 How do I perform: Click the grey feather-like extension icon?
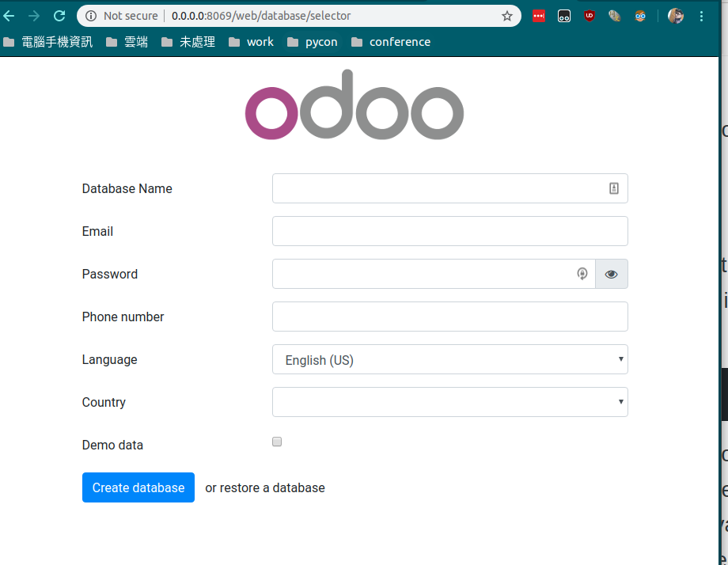615,17
